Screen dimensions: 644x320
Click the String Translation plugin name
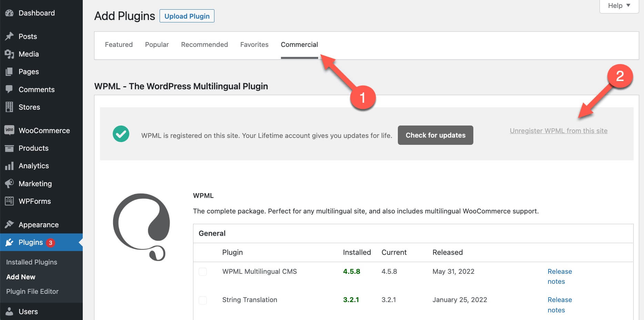click(250, 300)
